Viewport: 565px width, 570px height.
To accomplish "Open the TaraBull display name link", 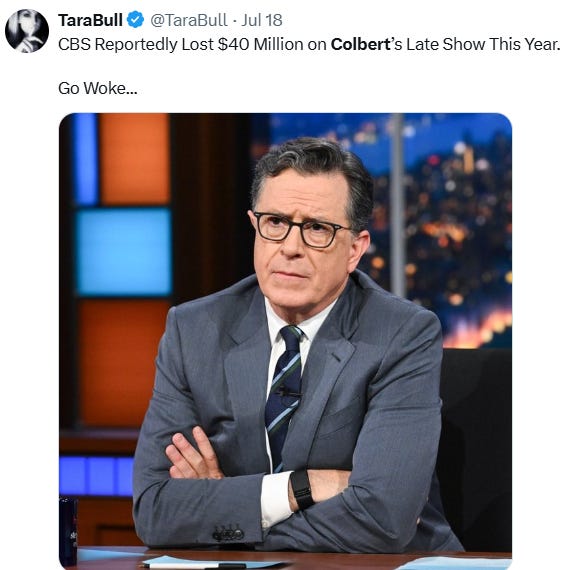I will [90, 20].
